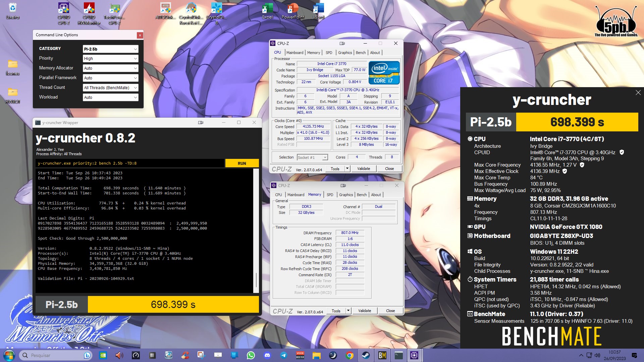
Task: Click Validate in the CPU-Z Memory window
Action: click(x=365, y=311)
